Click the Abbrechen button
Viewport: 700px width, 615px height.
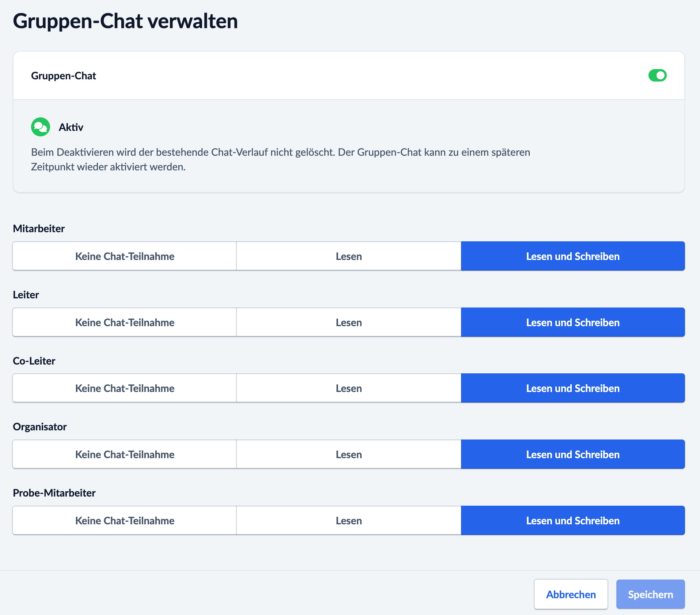click(571, 594)
